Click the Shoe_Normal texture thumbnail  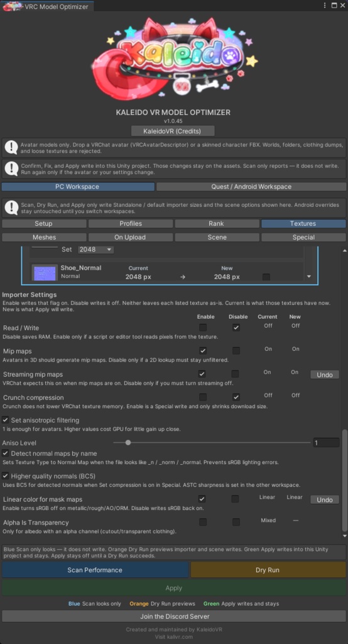(45, 272)
